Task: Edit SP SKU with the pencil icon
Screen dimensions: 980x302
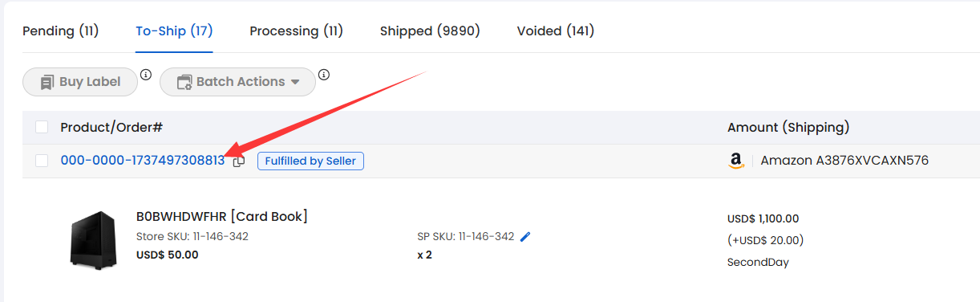Action: click(525, 236)
